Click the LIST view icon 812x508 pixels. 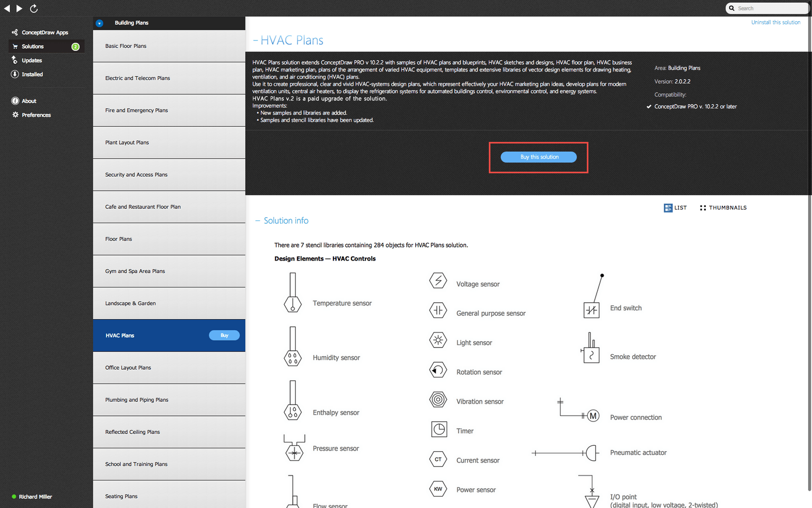[668, 208]
